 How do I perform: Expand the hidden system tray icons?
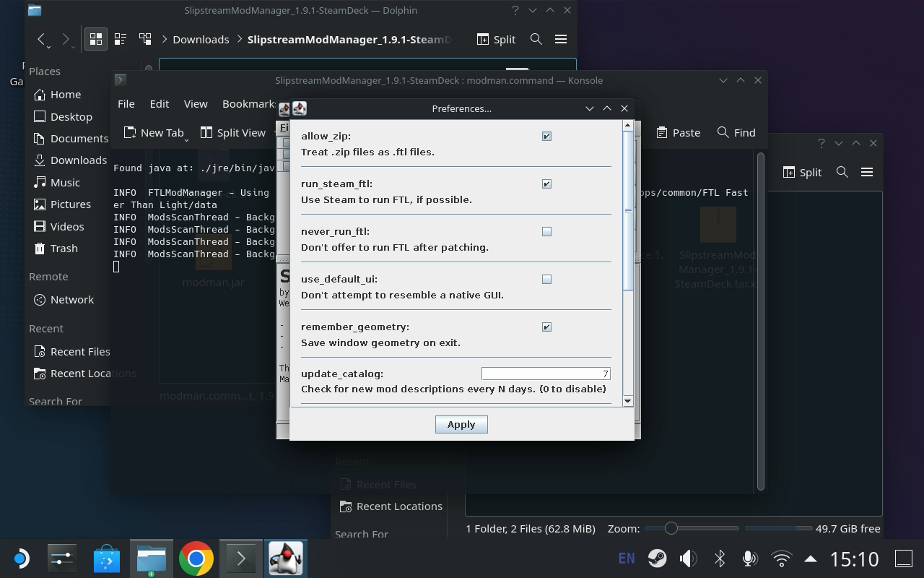pos(811,558)
